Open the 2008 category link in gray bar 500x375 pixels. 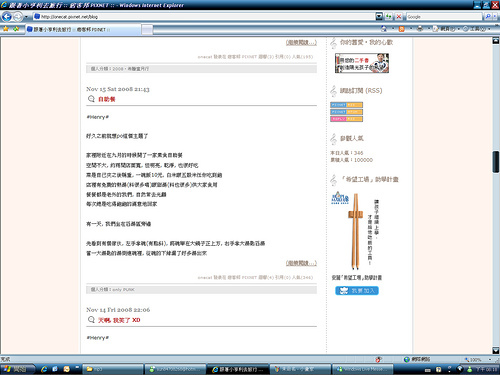(131, 69)
